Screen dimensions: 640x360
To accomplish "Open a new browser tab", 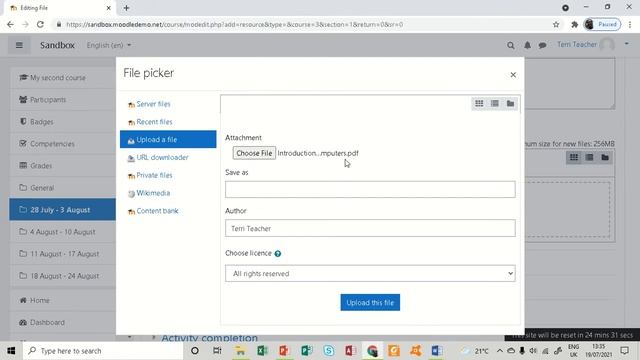I will point(126,8).
